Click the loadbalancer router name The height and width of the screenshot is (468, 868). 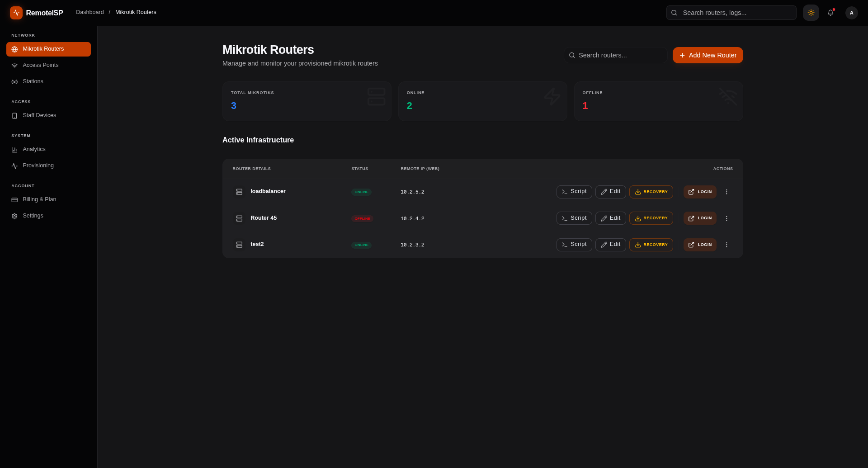pyautogui.click(x=268, y=191)
